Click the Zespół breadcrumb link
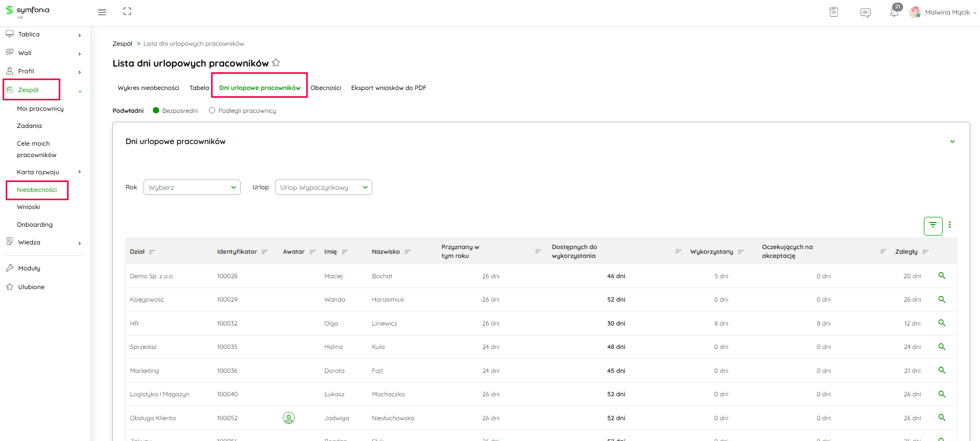 click(x=122, y=44)
